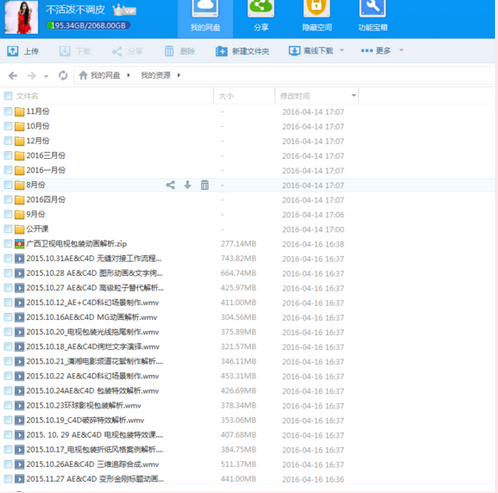The image size is (498, 493).
Task: Delete the 8月份 folder via trash icon
Action: click(205, 185)
